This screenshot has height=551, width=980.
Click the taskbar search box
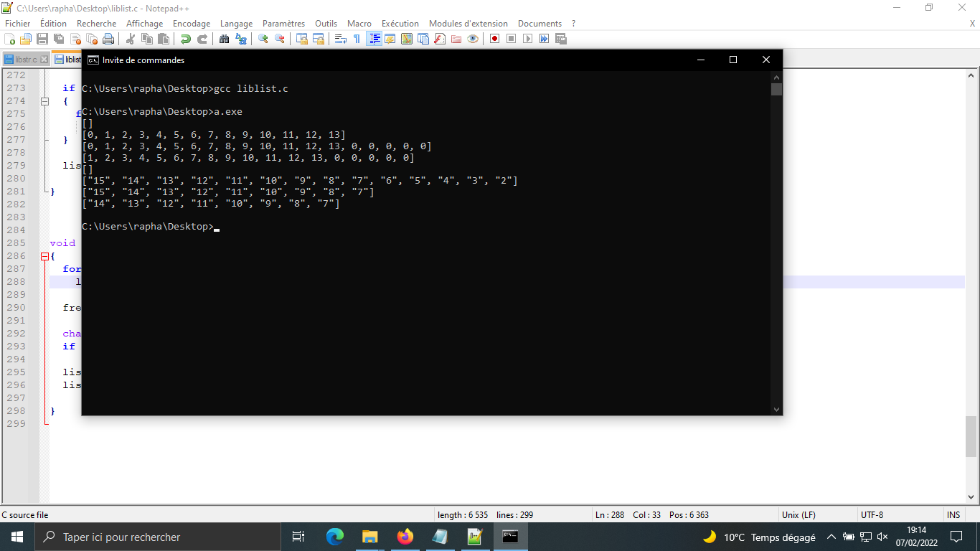157,537
